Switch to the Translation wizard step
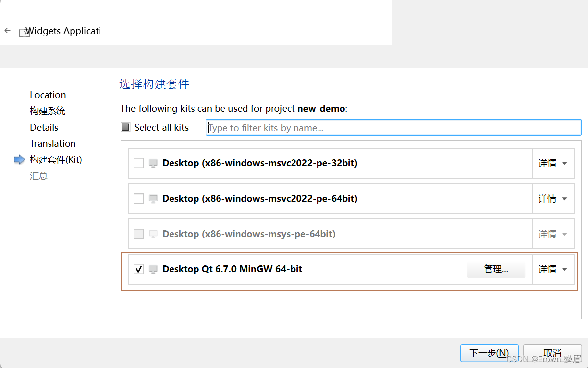The image size is (588, 368). pyautogui.click(x=52, y=143)
